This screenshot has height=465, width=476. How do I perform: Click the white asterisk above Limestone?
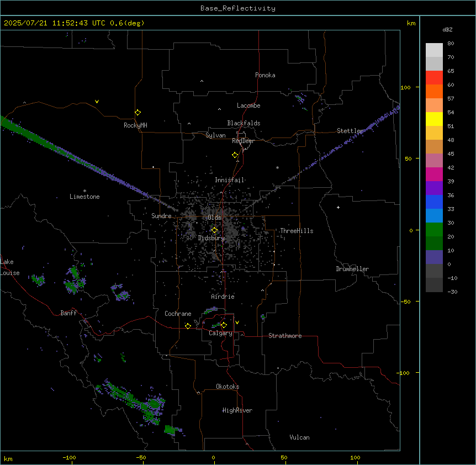coord(84,191)
